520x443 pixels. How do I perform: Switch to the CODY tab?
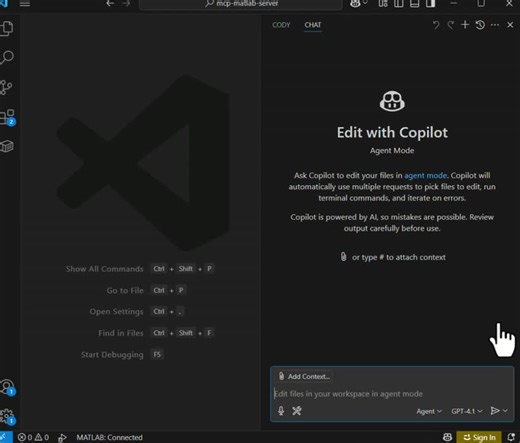coord(281,25)
